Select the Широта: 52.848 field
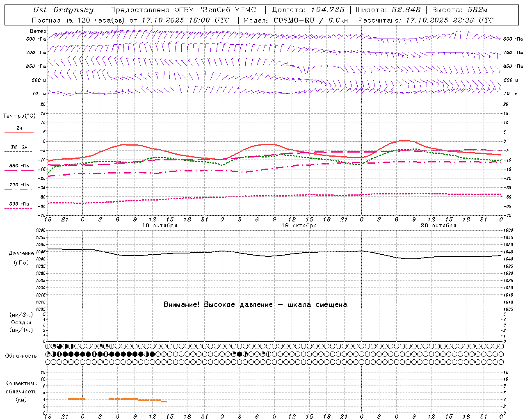 pos(388,10)
